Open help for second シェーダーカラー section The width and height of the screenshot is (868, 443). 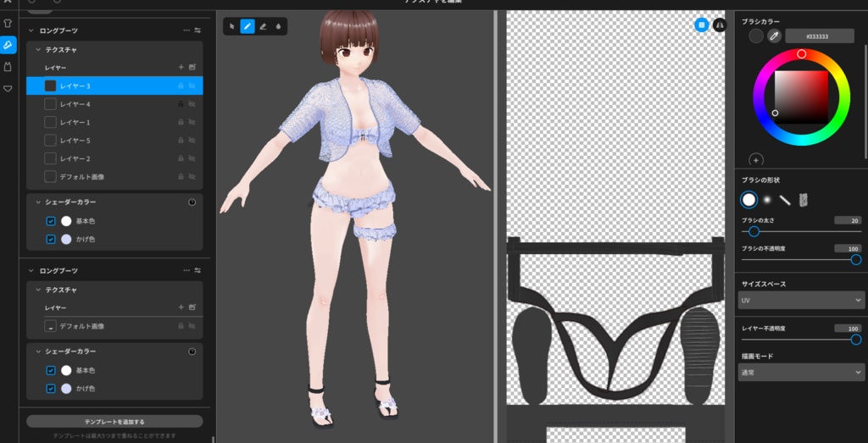[x=192, y=352]
